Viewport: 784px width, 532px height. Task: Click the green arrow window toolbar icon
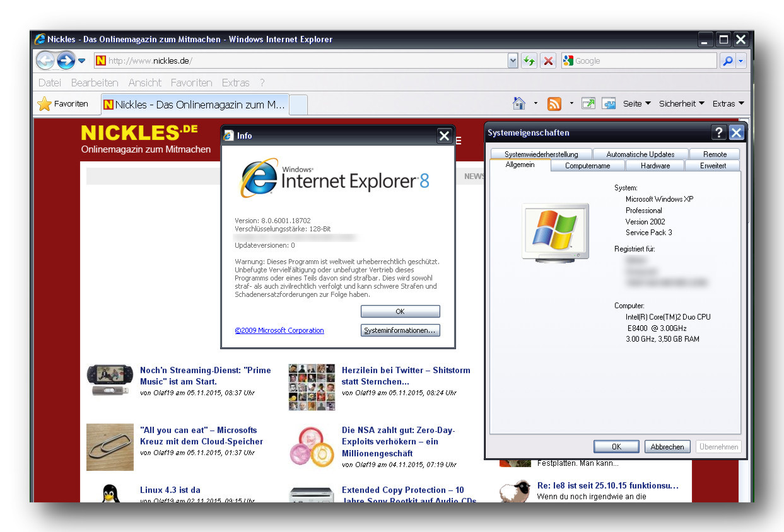coord(588,103)
